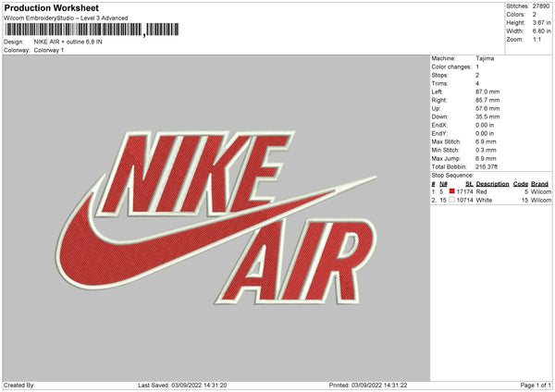Click stitch count 10714 in White row

pyautogui.click(x=464, y=201)
